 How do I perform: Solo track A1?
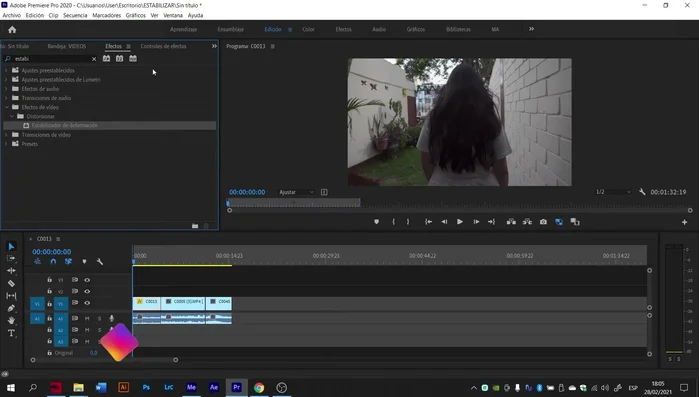[x=99, y=318]
